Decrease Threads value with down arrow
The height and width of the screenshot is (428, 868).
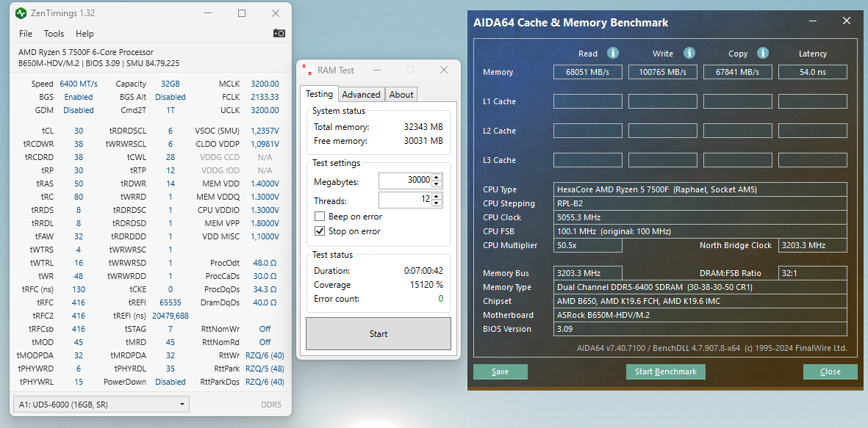437,203
